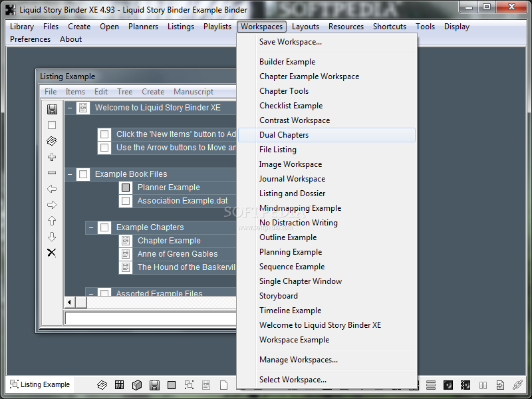Select the Dual Chapters workspace
532x399 pixels.
(x=327, y=135)
